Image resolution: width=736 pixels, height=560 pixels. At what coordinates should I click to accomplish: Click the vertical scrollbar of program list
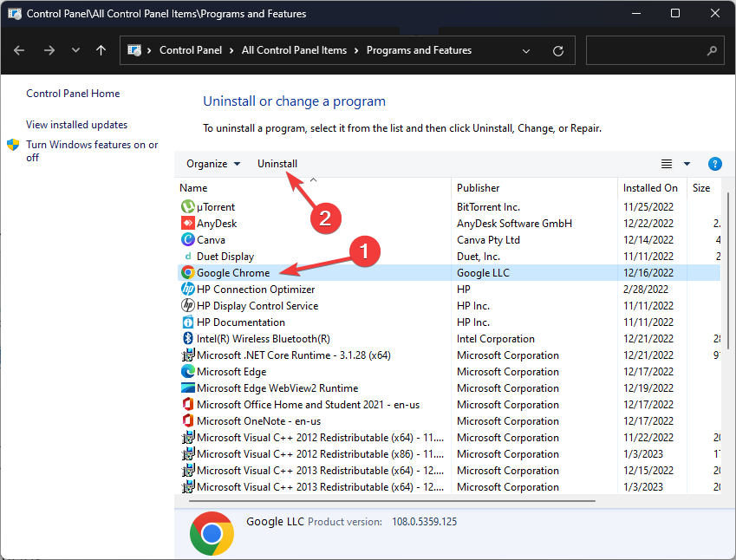coord(728,270)
